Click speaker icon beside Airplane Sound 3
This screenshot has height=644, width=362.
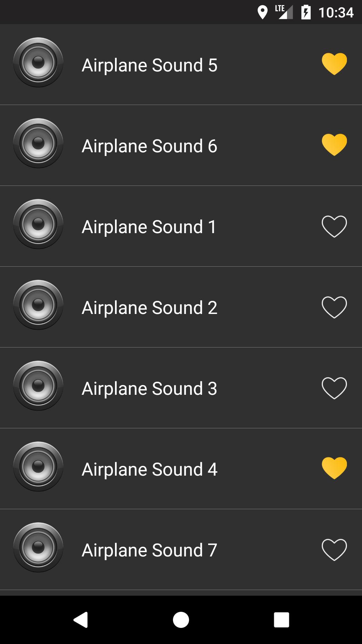38,386
